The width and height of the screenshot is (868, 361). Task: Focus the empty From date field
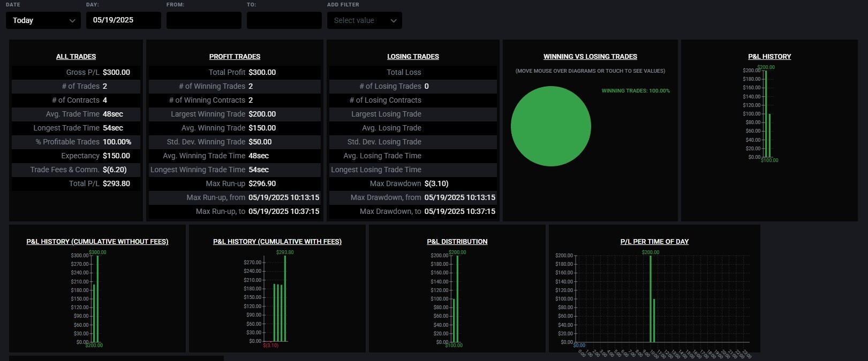click(x=203, y=20)
